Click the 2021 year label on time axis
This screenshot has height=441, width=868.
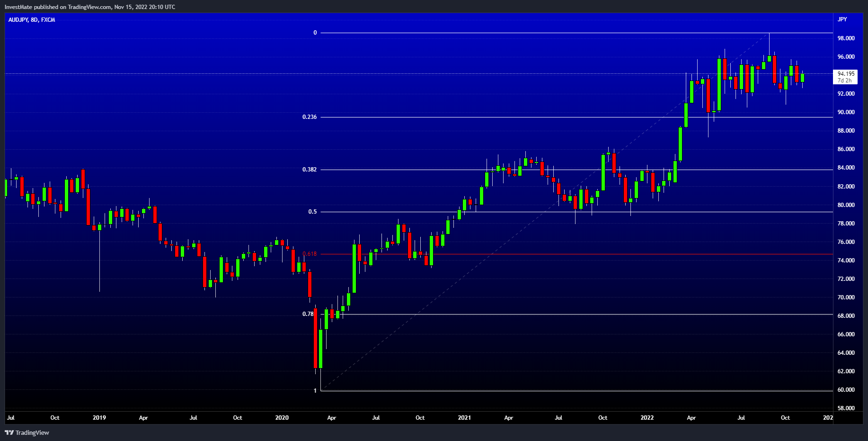tap(464, 418)
